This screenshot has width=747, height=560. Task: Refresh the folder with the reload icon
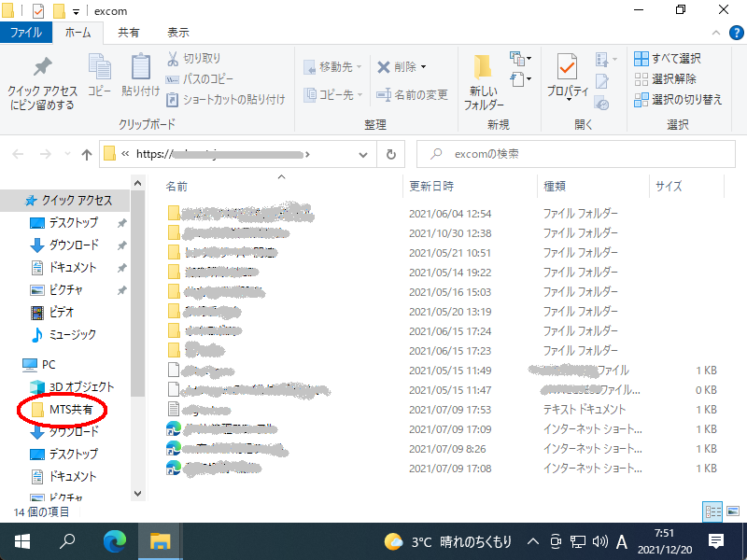(x=389, y=154)
